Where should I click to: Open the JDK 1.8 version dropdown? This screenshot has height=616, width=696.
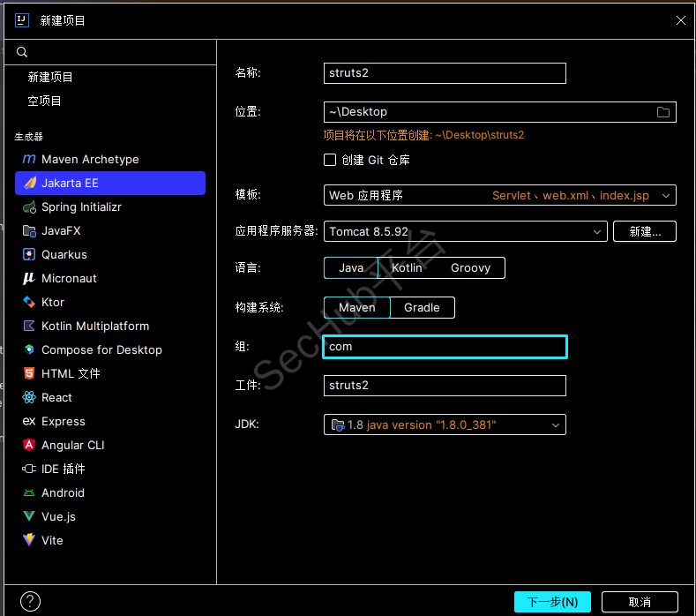(x=445, y=425)
